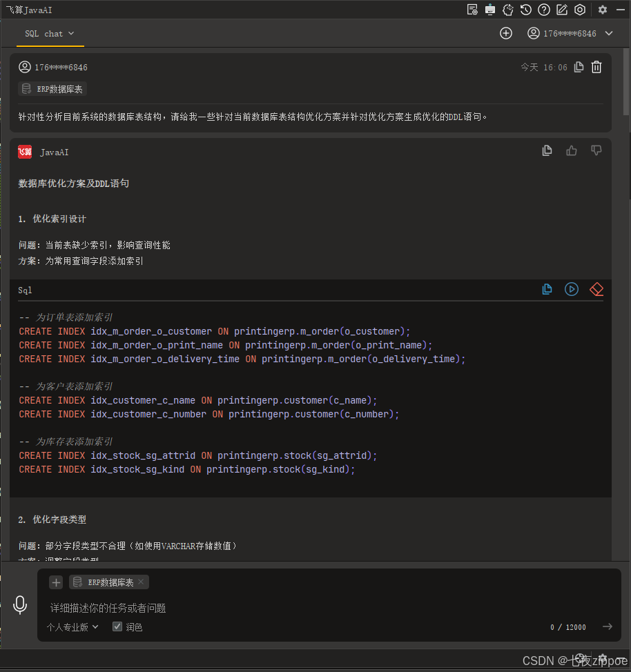The height and width of the screenshot is (672, 631).
Task: Give thumbs up on JavaAI reply
Action: (x=571, y=150)
